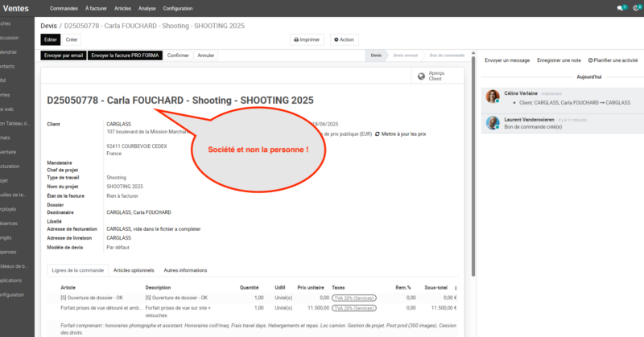Click the Mettre à jour les prix refresh icon
The height and width of the screenshot is (337, 644).
click(378, 134)
